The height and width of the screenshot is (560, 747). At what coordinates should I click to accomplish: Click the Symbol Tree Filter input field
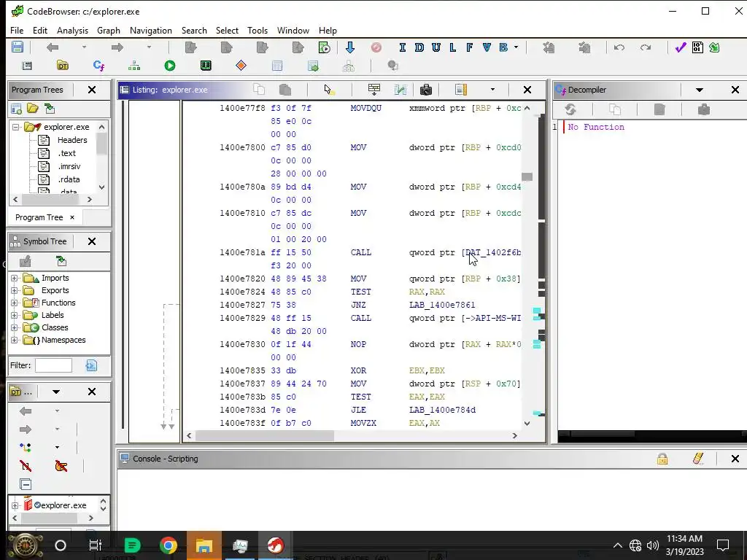pos(53,365)
